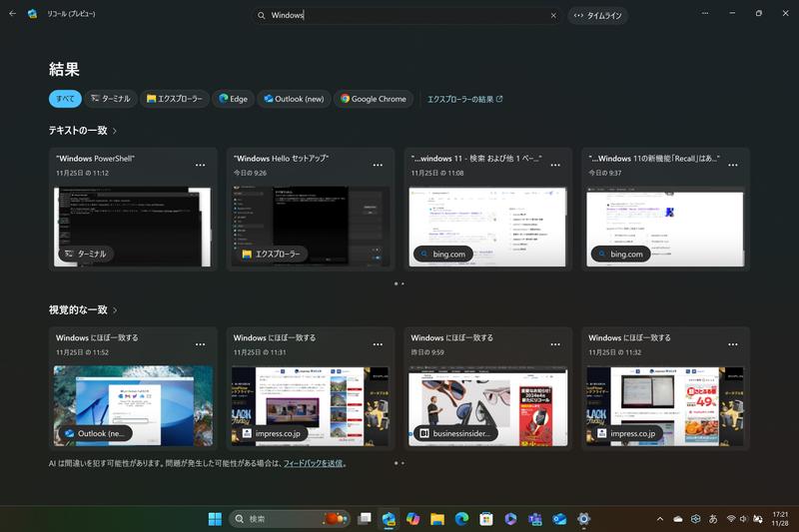Image resolution: width=799 pixels, height=532 pixels.
Task: Open options for 11月25日 11:52 Outlook card
Action: 201,344
